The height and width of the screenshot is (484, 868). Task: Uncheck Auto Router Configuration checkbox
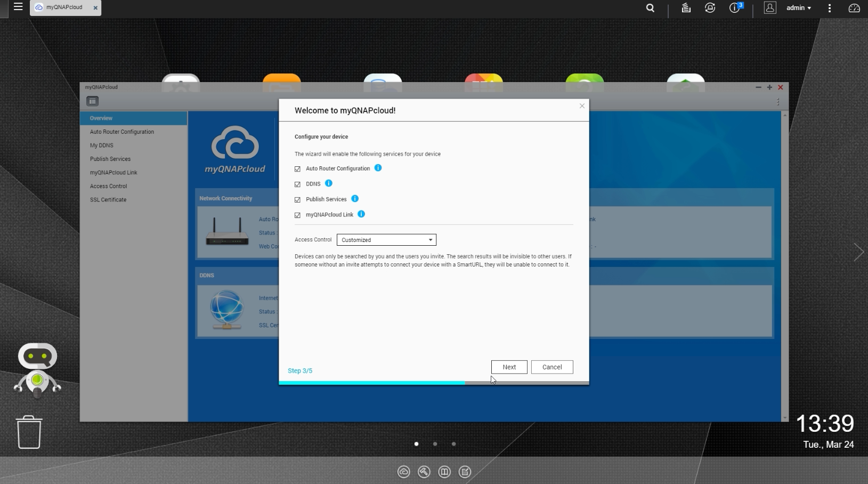[297, 169]
